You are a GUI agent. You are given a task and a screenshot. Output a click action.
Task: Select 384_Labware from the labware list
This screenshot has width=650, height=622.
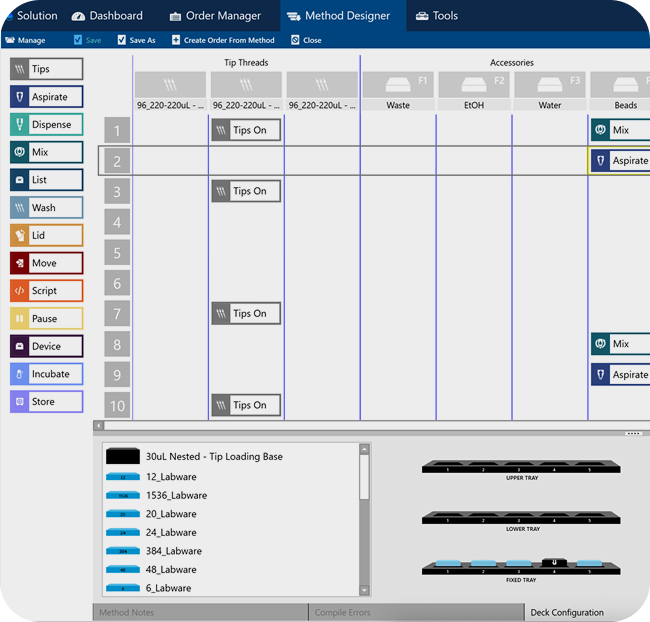[173, 551]
